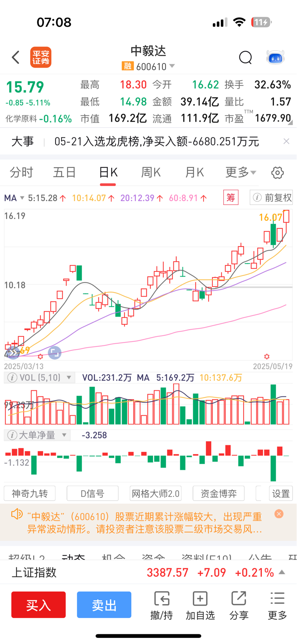Switch to the 月K chart tab

tap(194, 172)
